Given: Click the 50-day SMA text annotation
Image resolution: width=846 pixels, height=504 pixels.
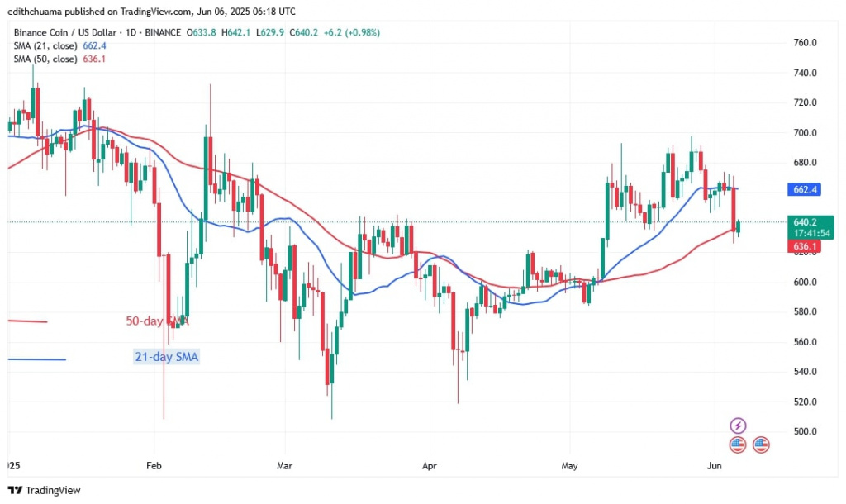Looking at the screenshot, I should 157,321.
